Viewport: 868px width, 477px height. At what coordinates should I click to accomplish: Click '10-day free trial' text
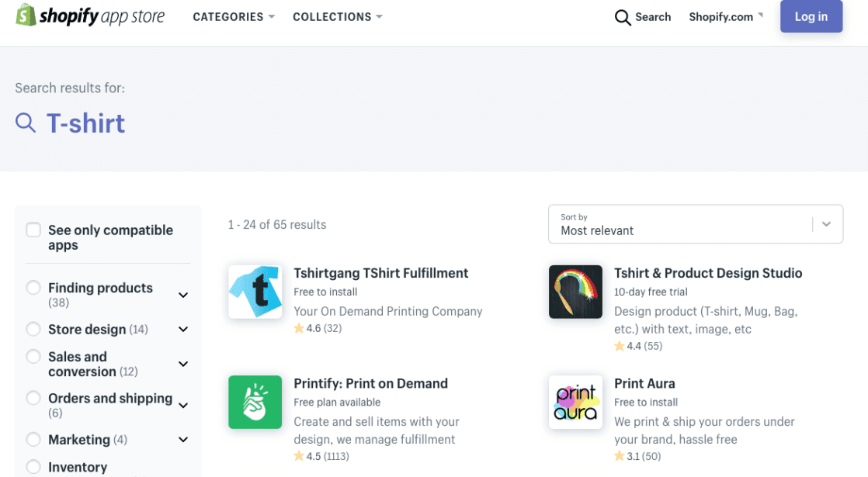point(651,292)
